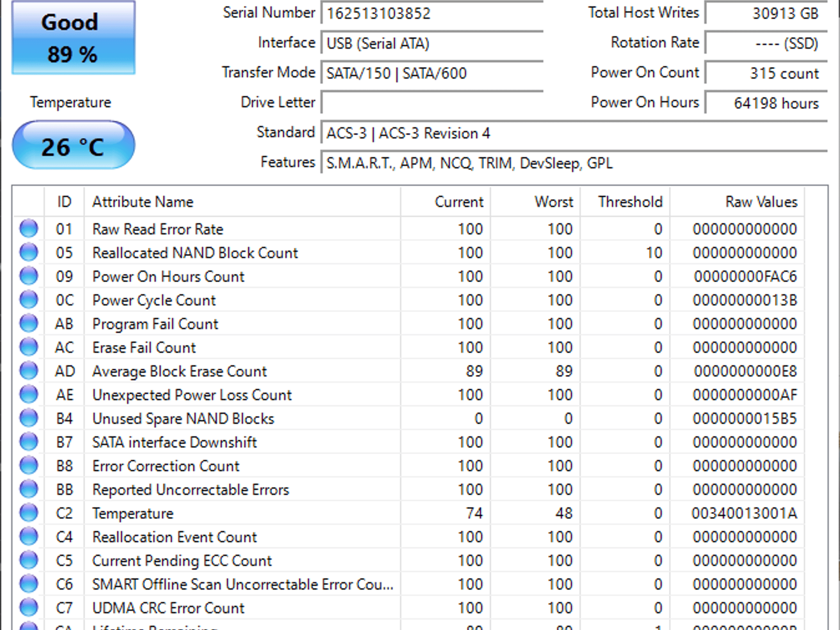This screenshot has height=630, width=840.
Task: Click the ID column header
Action: [x=64, y=202]
